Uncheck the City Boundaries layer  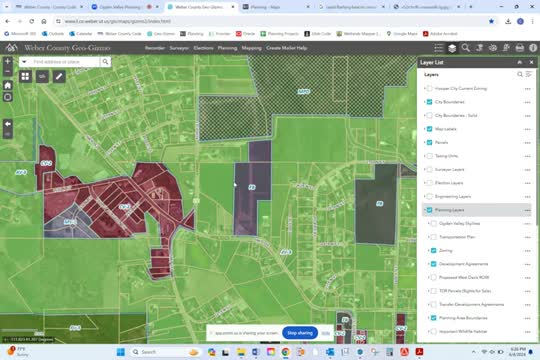coord(429,102)
